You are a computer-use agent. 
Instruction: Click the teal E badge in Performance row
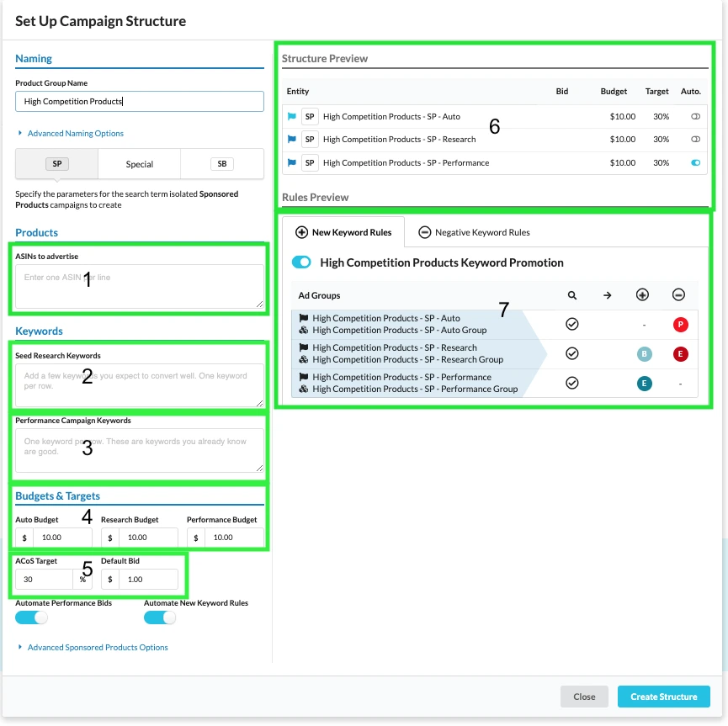pyautogui.click(x=644, y=384)
